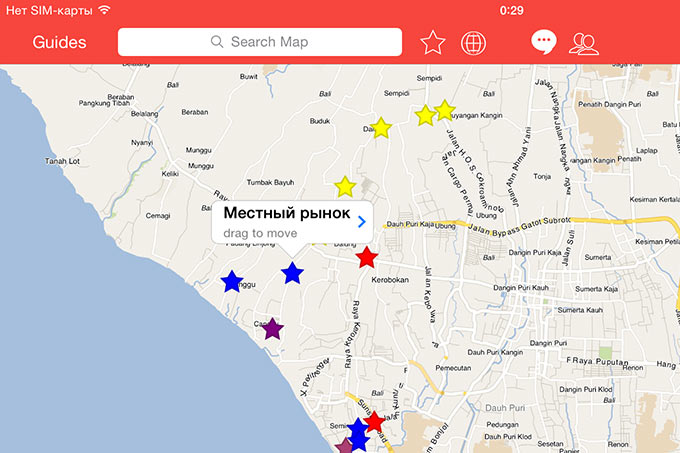Tap the Laplap map label
The image size is (680, 453).
(x=647, y=150)
